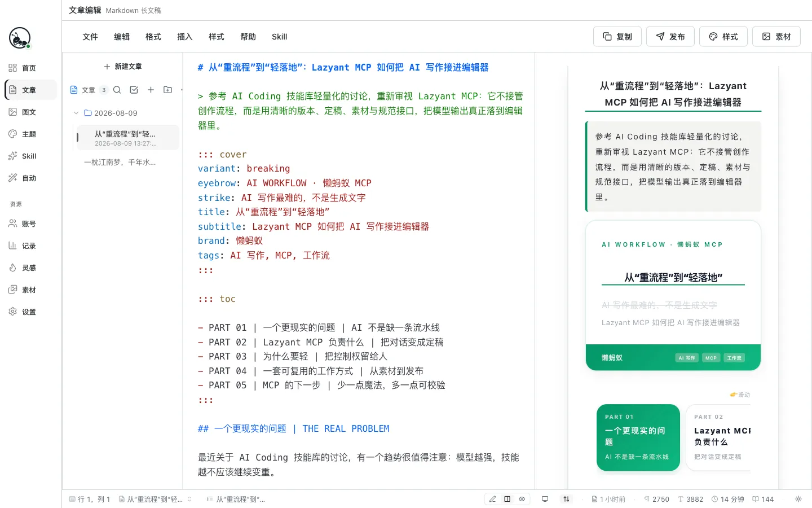The width and height of the screenshot is (812, 508).
Task: Click the 'variant: breaking' line in editor
Action: (244, 169)
